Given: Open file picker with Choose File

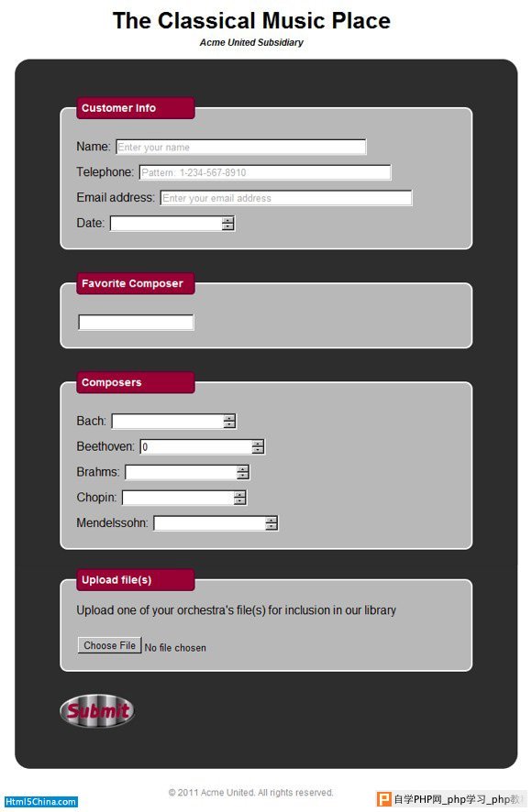Looking at the screenshot, I should pyautogui.click(x=109, y=645).
